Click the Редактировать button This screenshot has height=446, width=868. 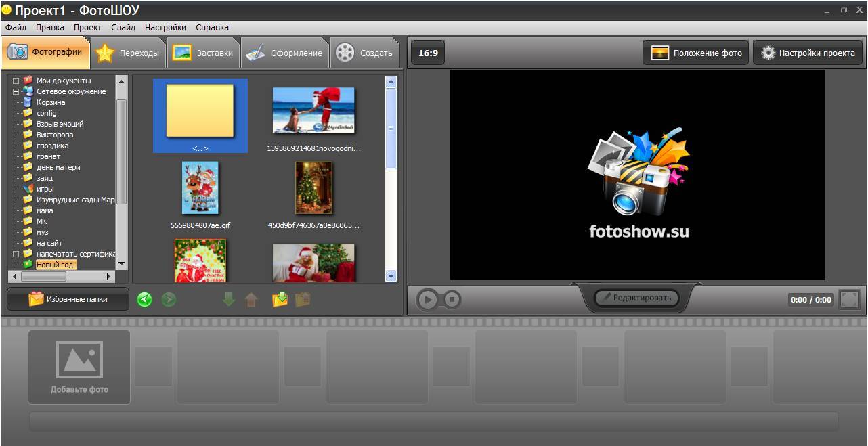[636, 298]
